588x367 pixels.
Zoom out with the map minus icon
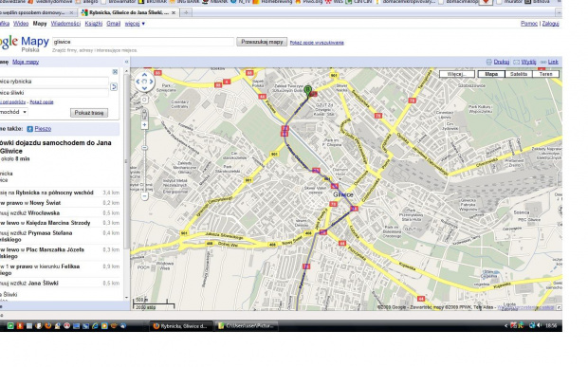pos(144,196)
